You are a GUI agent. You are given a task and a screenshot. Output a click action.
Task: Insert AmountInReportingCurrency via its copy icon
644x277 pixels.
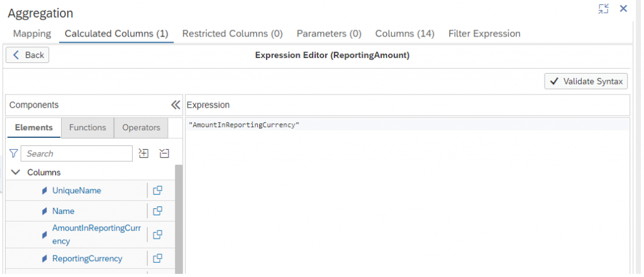pos(157,235)
